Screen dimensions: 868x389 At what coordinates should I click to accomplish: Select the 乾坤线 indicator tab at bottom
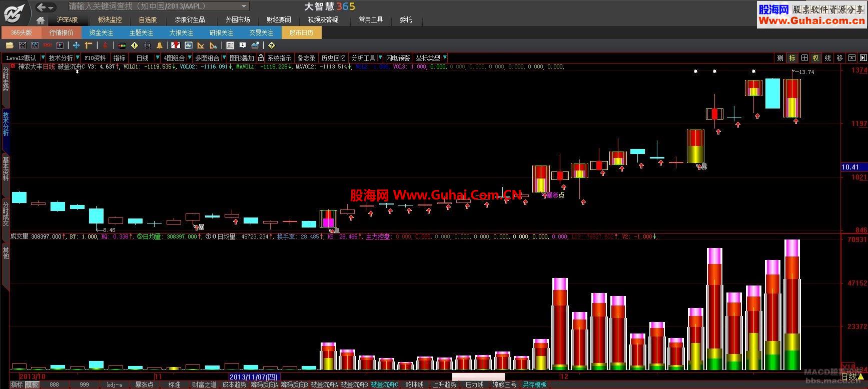(414, 384)
